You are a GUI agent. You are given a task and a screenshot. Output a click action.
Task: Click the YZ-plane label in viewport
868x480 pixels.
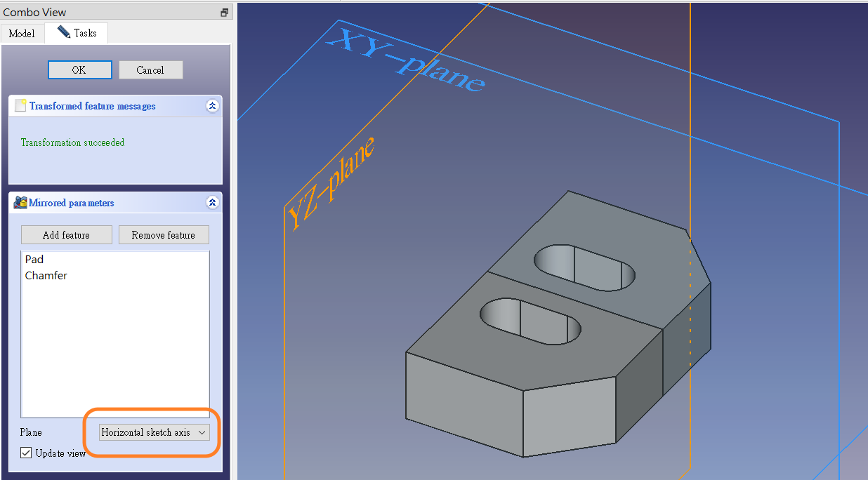[x=331, y=184]
